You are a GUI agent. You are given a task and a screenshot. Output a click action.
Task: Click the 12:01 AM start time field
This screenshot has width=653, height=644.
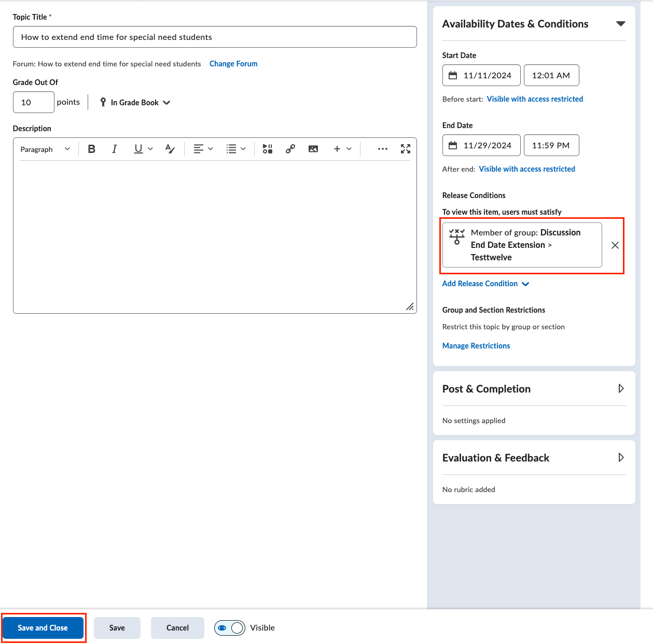tap(551, 75)
